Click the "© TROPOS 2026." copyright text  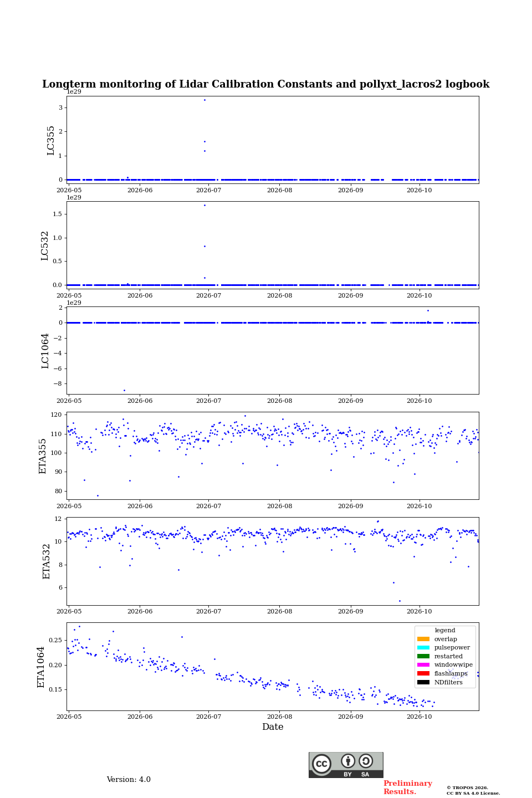point(468,787)
